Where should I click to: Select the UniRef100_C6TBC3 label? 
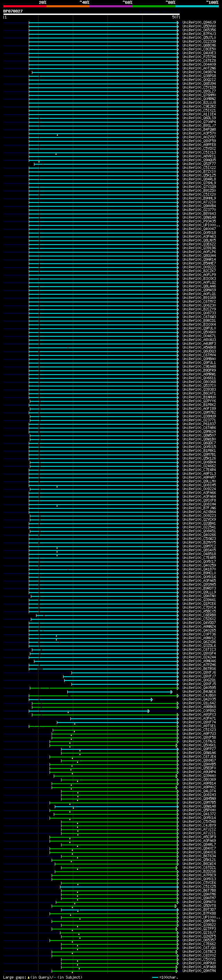(x=199, y=951)
